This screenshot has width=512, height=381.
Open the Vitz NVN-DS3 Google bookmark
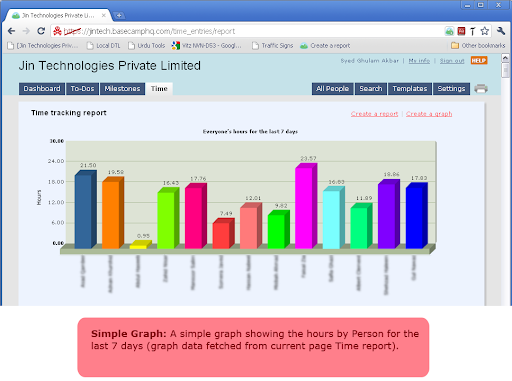206,46
